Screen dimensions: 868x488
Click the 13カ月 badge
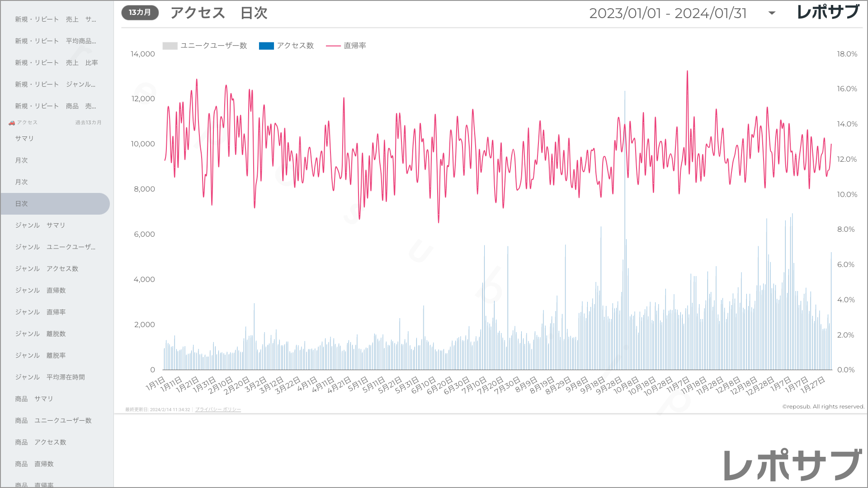pos(140,13)
